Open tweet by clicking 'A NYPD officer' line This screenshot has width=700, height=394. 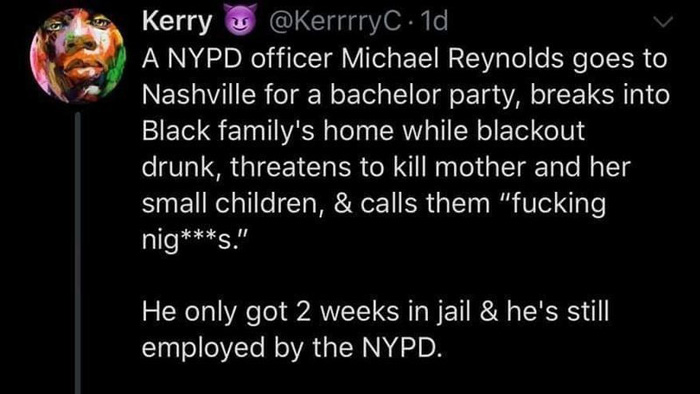(x=404, y=59)
